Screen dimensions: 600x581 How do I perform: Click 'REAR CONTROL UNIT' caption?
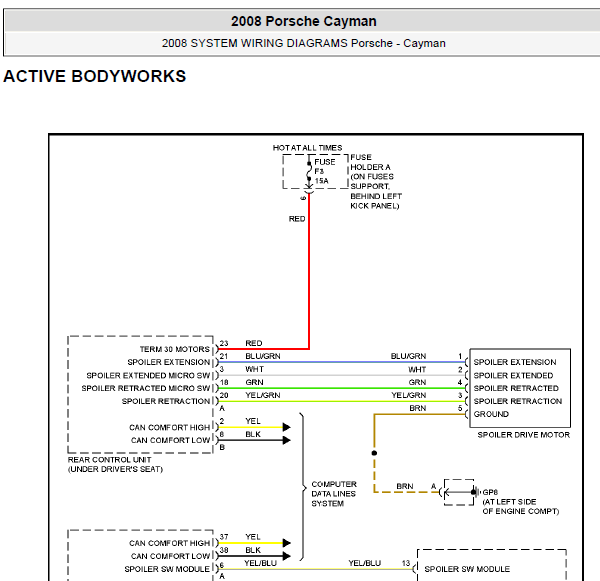pyautogui.click(x=109, y=459)
